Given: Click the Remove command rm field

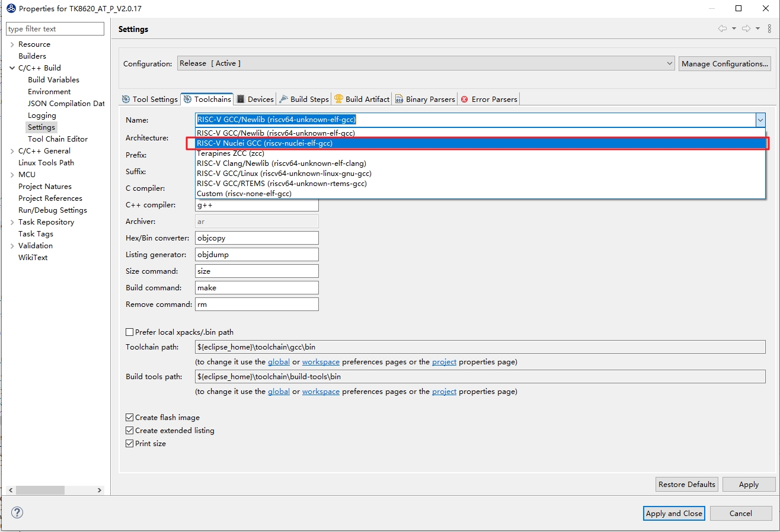Looking at the screenshot, I should coord(257,304).
